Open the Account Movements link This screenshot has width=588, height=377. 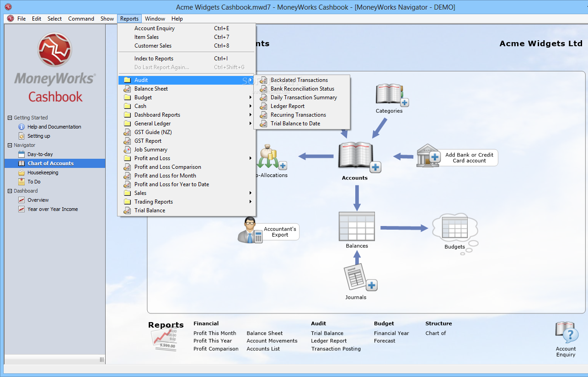272,341
